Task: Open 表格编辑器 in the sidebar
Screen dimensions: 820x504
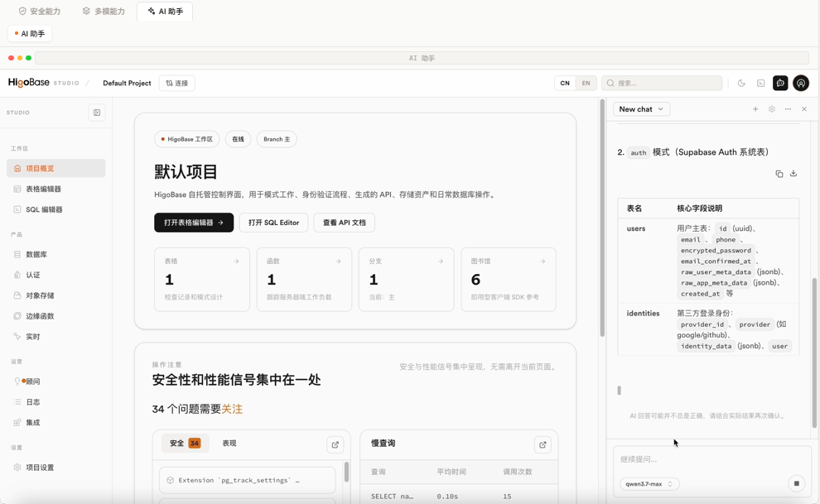Action: tap(56, 189)
